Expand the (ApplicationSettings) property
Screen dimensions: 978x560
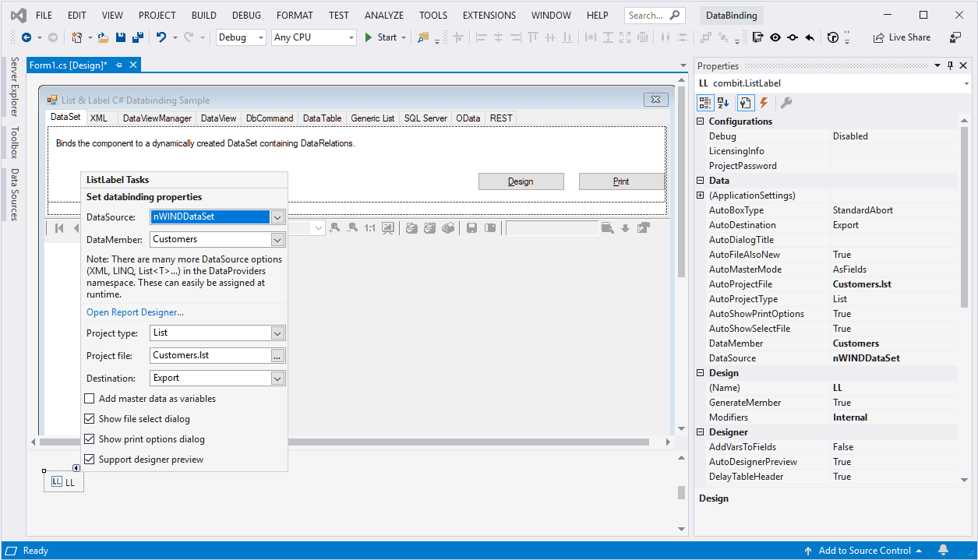(701, 195)
